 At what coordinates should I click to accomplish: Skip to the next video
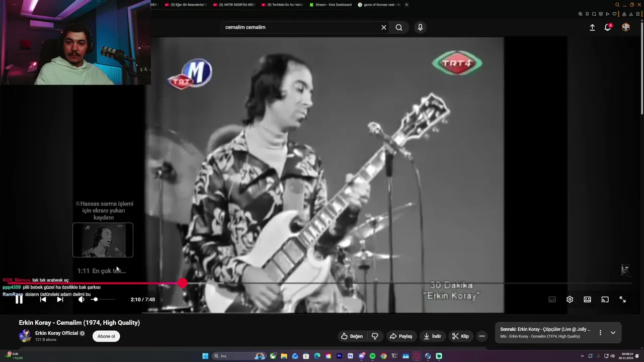coord(60,300)
